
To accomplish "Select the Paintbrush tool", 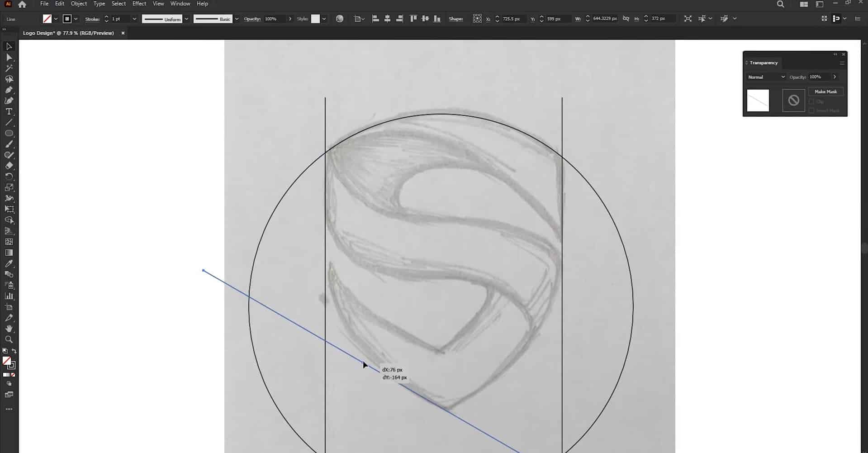I will tap(9, 144).
